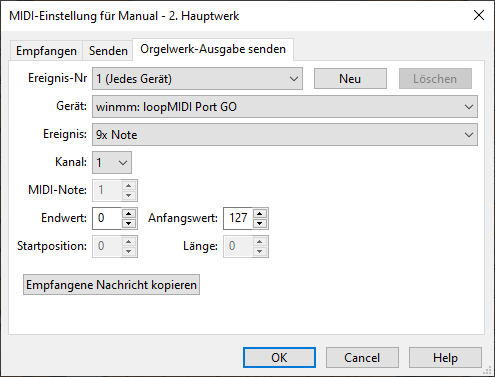
Task: Increase the Anfangswert value with up arrow
Action: pyautogui.click(x=260, y=214)
